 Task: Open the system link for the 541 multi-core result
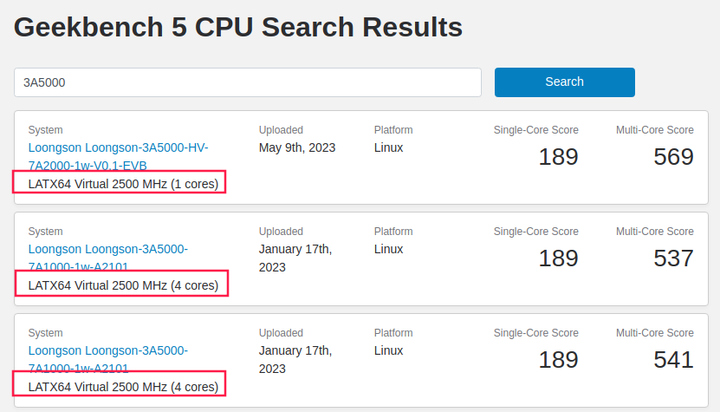pyautogui.click(x=108, y=359)
